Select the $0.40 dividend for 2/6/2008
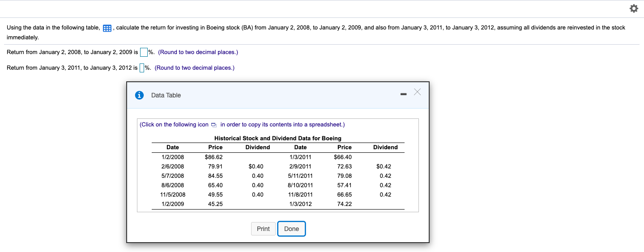Screen dimensions: 644x252 tap(256, 166)
